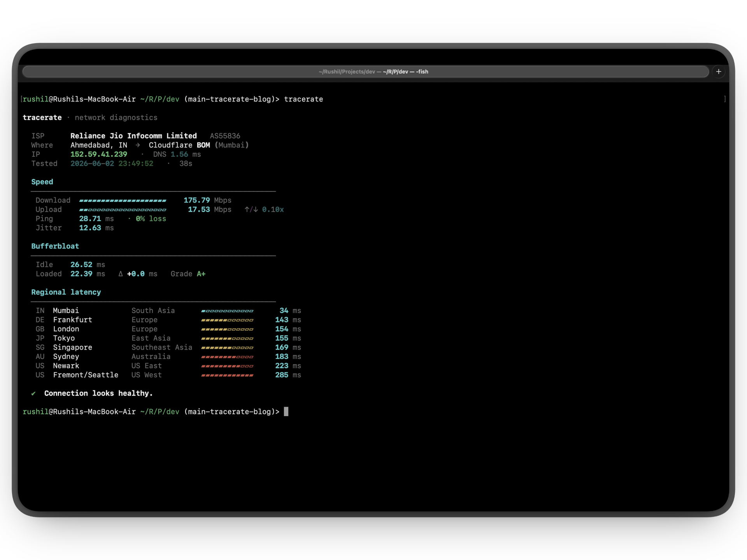The image size is (747, 560).
Task: Click the 175.79 Mbps download value
Action: pyautogui.click(x=207, y=200)
